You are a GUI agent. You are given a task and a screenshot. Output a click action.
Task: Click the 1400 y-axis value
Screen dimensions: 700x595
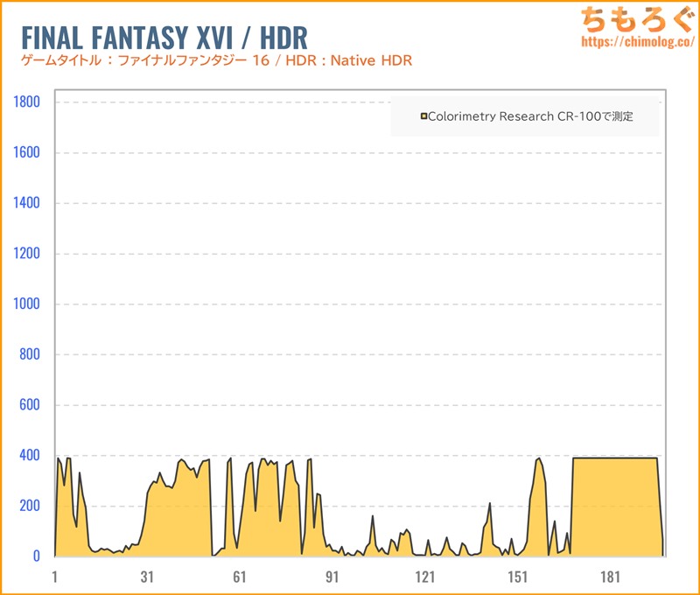pos(26,204)
